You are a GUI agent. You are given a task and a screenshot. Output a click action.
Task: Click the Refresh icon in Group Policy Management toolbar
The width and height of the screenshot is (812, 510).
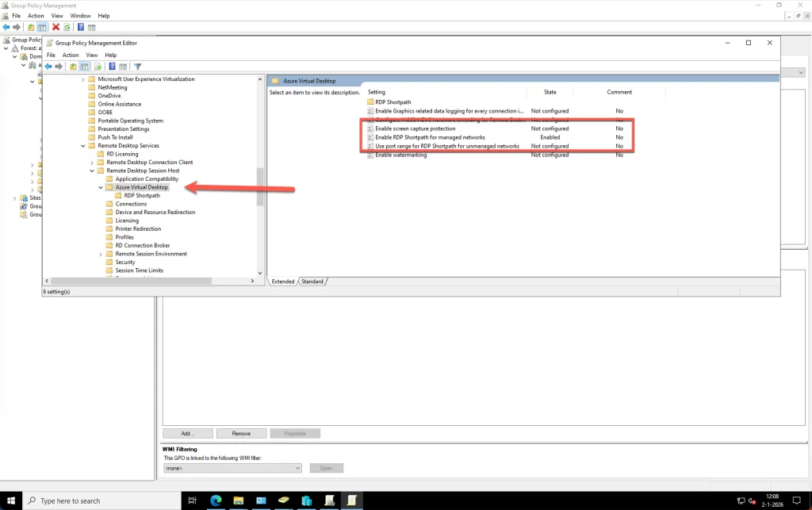point(67,27)
